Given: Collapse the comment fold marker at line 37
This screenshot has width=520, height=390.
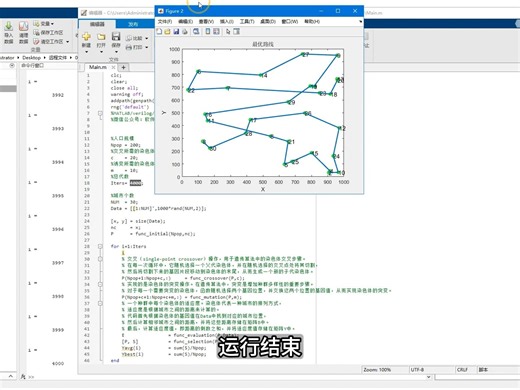Looking at the screenshot, I should (x=100, y=303).
